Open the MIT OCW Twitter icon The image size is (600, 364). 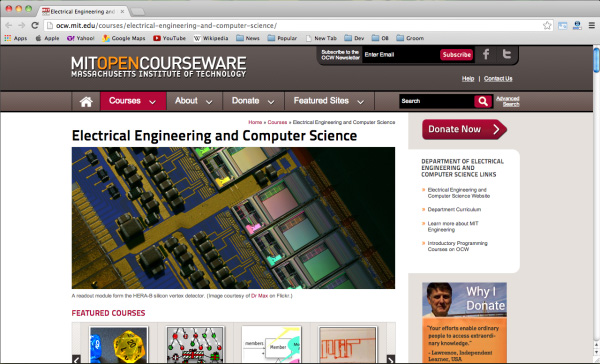507,54
